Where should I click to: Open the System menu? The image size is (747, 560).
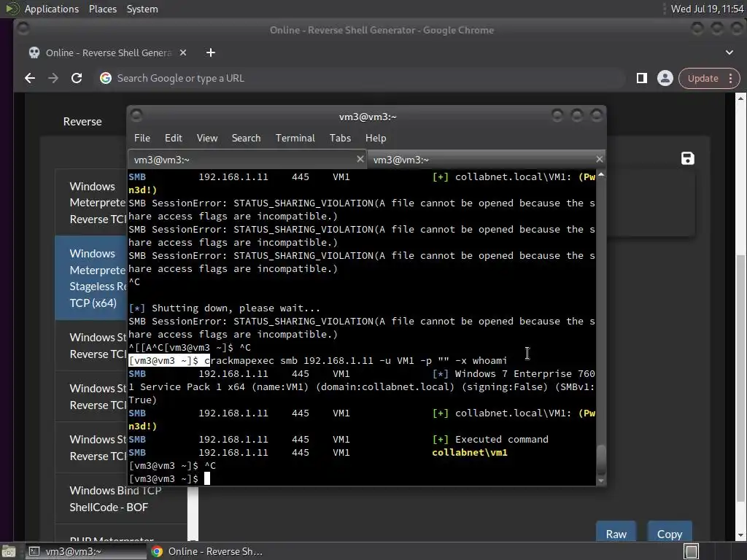[x=142, y=9]
